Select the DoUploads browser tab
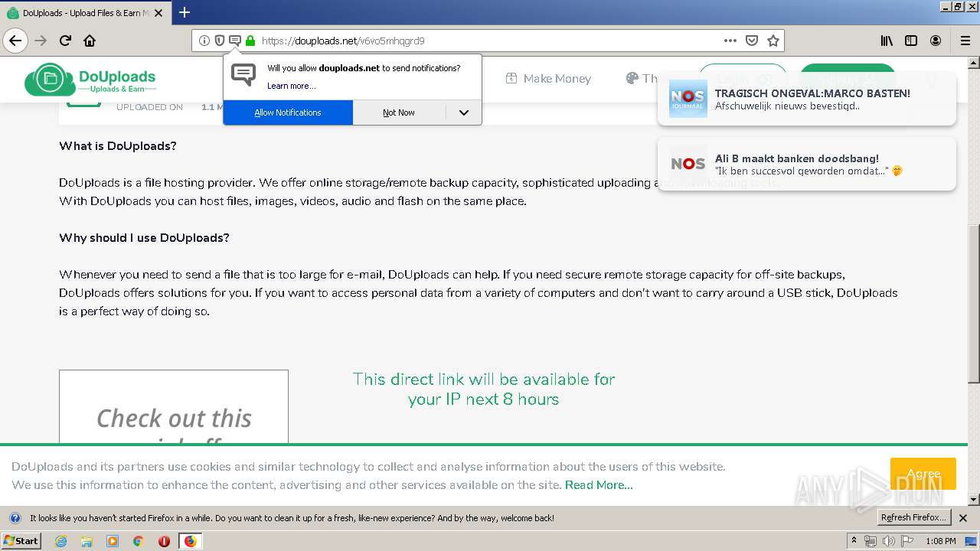Screen dimensions: 980x551 pos(84,13)
